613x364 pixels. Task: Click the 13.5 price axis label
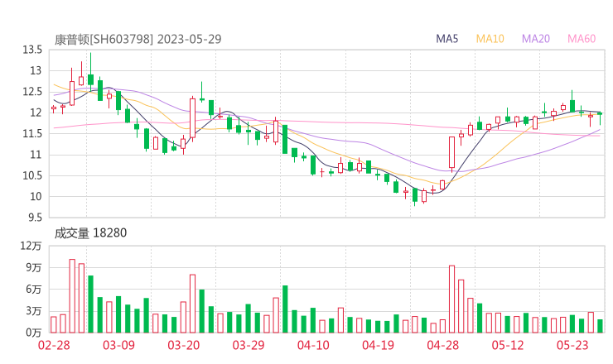click(x=32, y=50)
